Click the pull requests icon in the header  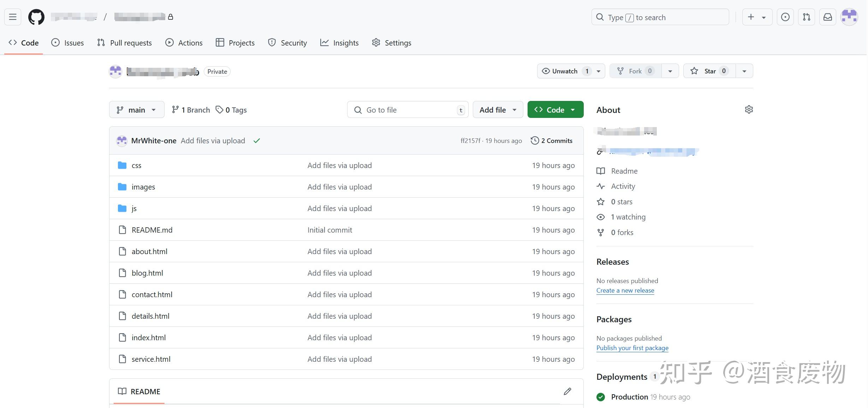(806, 17)
